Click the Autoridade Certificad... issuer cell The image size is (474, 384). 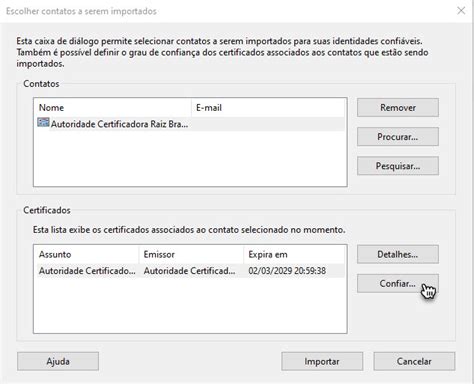pos(190,271)
